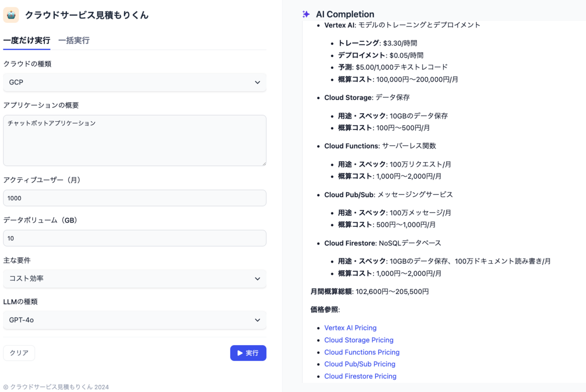Screen dimensions: 586x392
Task: Click the teapot app logo icon
Action: tap(12, 15)
